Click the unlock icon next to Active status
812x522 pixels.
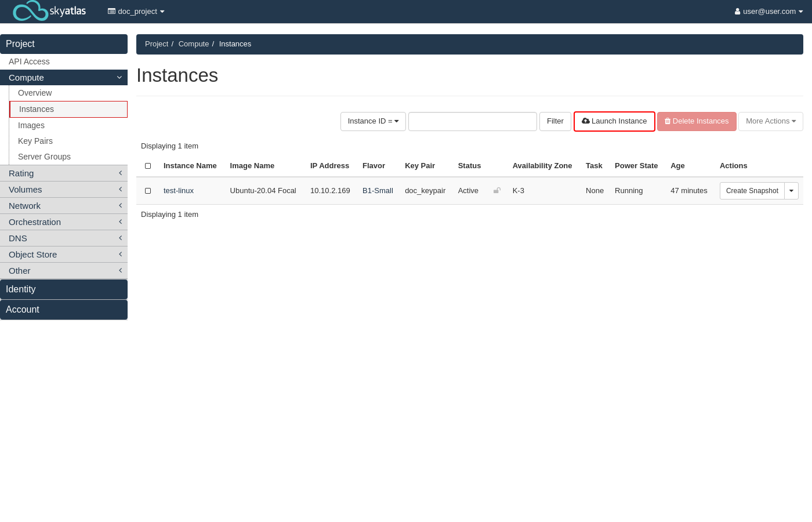[497, 191]
